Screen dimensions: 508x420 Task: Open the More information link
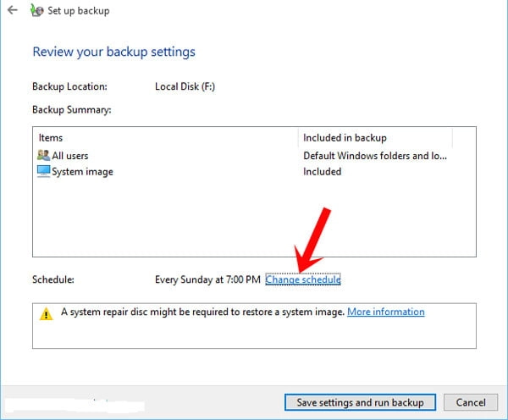[385, 312]
